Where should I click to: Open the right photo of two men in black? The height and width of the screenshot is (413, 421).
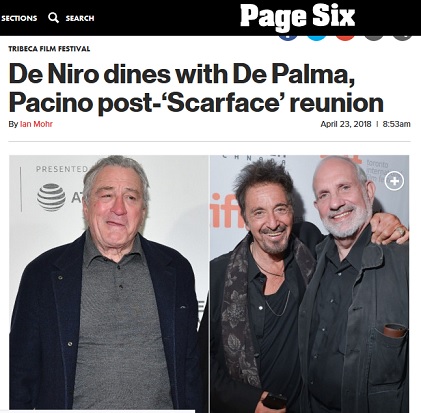309,283
